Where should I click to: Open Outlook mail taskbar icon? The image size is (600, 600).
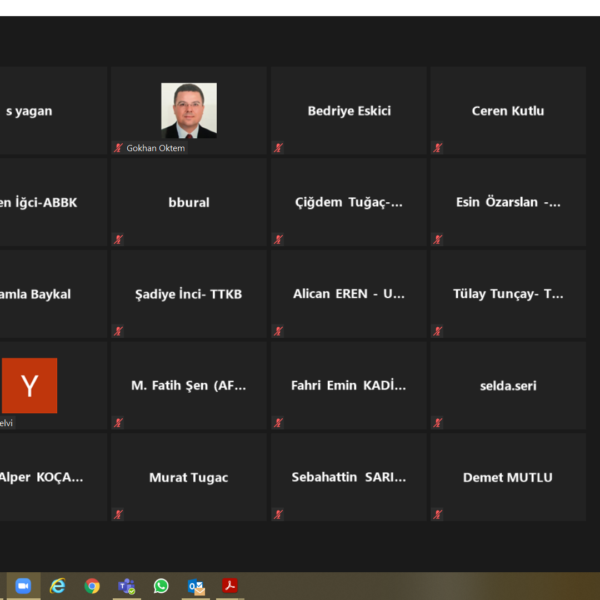(196, 586)
